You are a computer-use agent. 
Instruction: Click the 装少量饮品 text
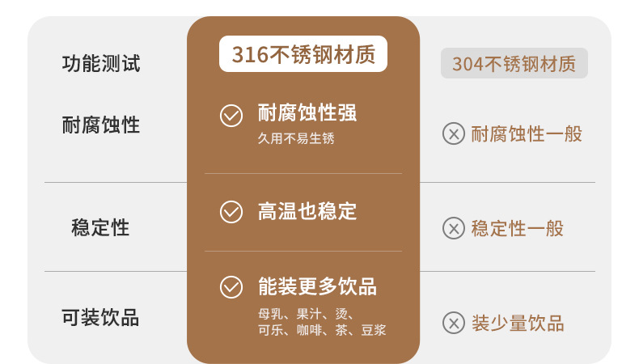517,324
